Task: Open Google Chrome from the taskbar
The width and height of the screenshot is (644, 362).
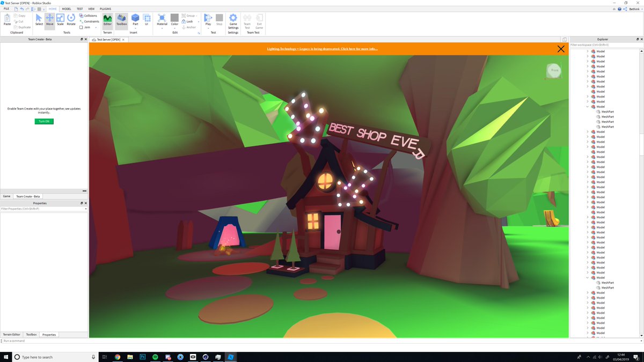Action: pos(118,357)
